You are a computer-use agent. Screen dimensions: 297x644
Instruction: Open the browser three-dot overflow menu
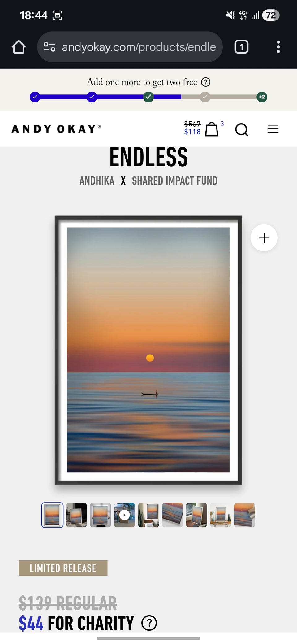click(x=278, y=47)
